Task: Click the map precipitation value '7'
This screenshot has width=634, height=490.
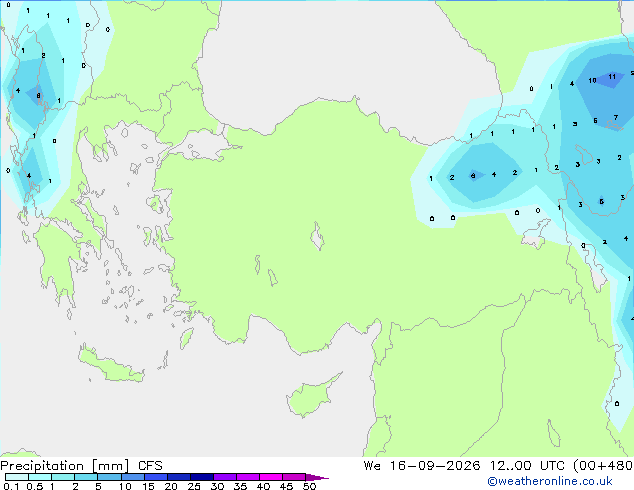Action: (x=616, y=118)
